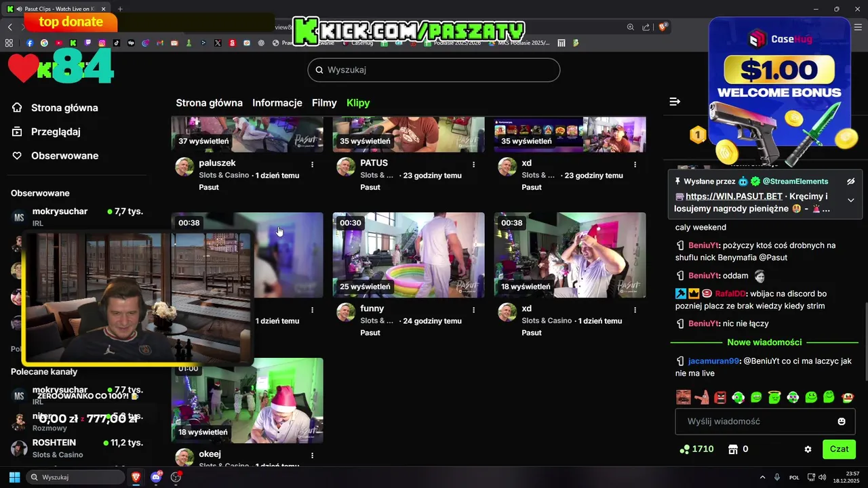Screen dimensions: 868x488
Task: Open three-dot menu for paluszek clip
Action: pos(312,164)
